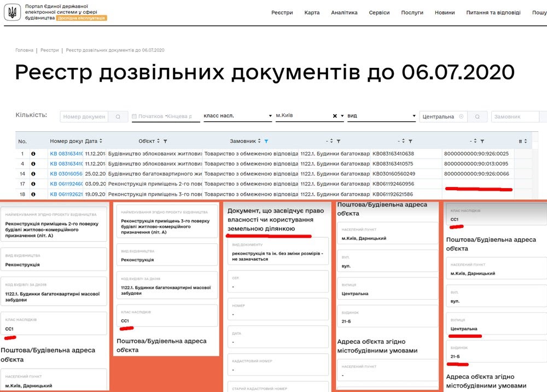Viewport: 547px width, 392px height.
Task: Open the м.Київ city dropdown arrow
Action: [x=342, y=116]
